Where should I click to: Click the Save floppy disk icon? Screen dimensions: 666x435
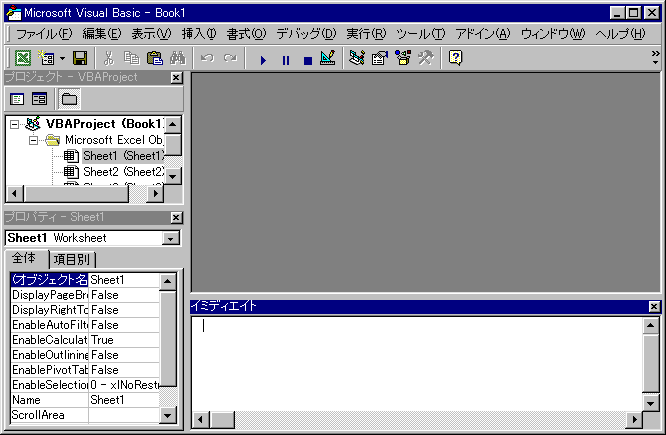pyautogui.click(x=80, y=58)
